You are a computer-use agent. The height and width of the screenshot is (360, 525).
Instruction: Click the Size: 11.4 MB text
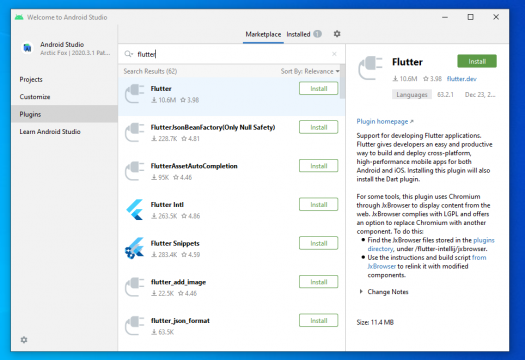point(375,322)
